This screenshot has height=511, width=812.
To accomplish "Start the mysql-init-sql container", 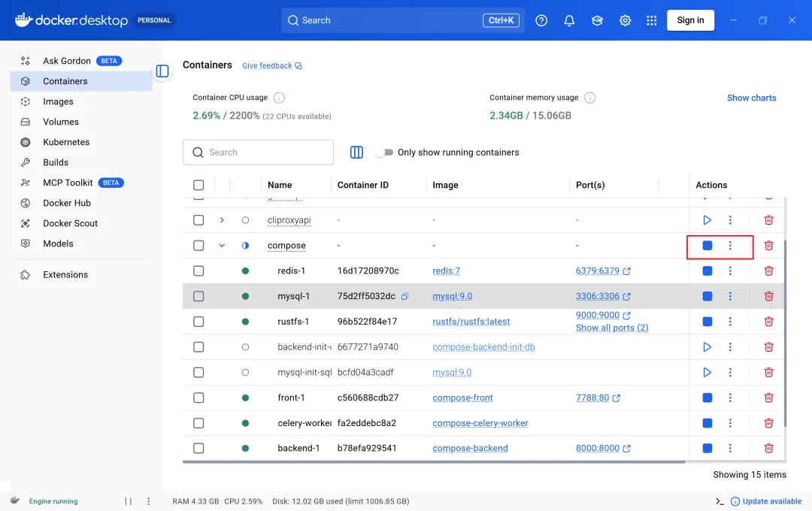I will (x=707, y=372).
